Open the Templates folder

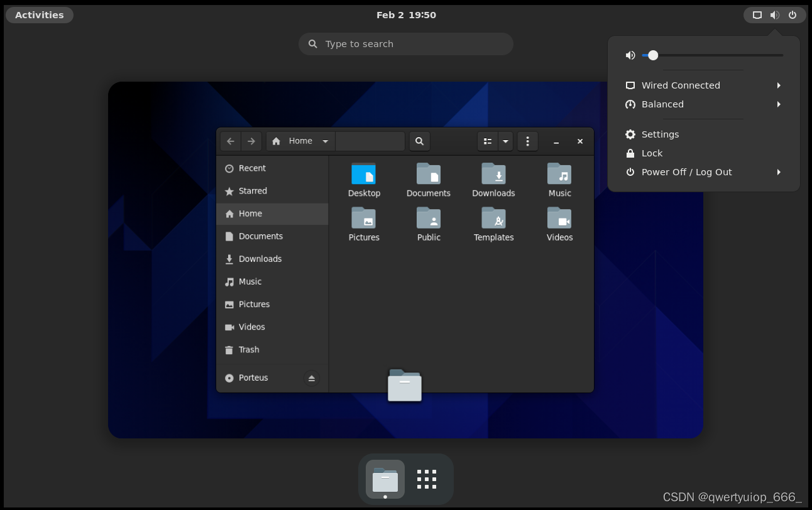[493, 220]
